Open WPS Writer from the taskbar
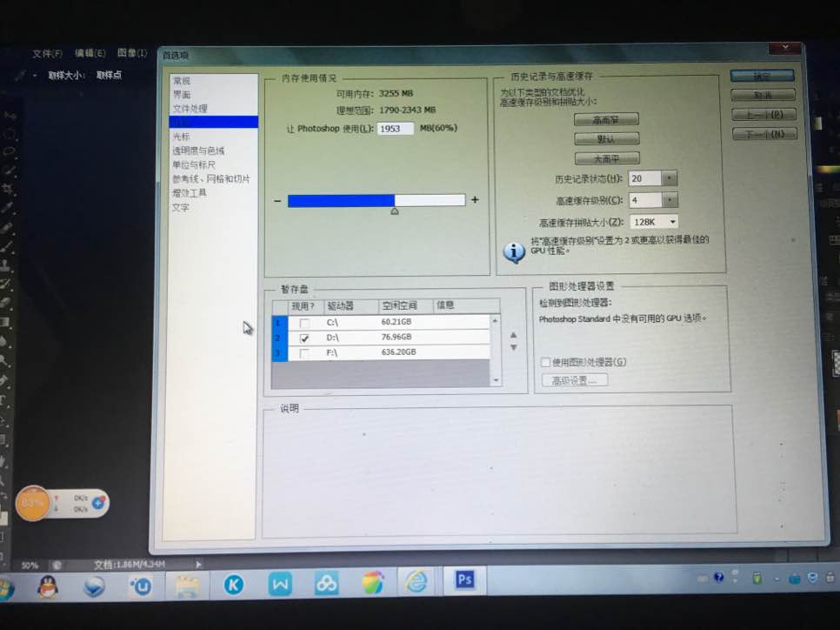840x630 pixels. 280,583
